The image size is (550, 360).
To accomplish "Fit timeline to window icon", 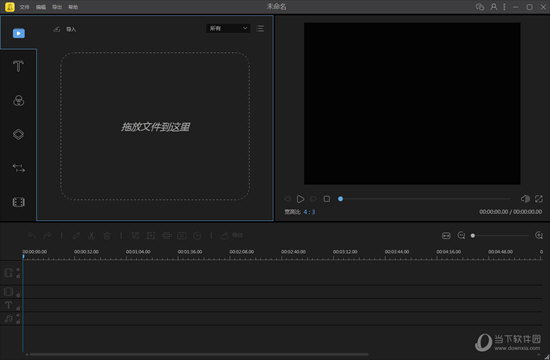I will [x=446, y=235].
